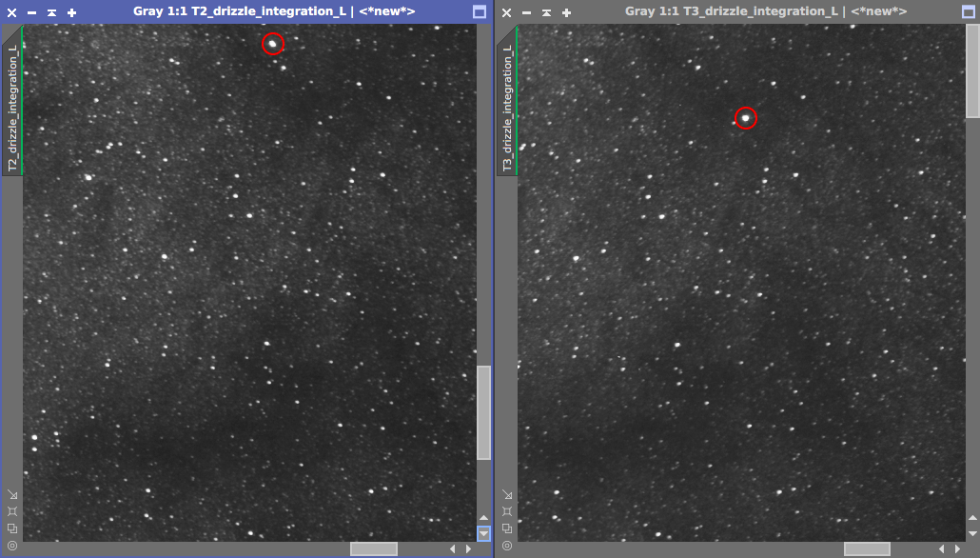Iconize the T2_drizzle_integration_L window with minus icon
The height and width of the screenshot is (558, 980).
(x=32, y=12)
